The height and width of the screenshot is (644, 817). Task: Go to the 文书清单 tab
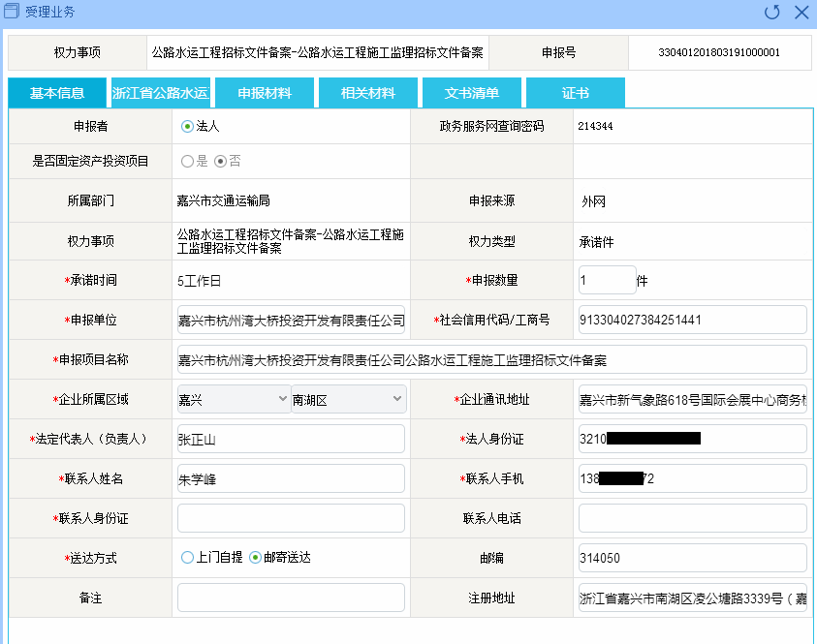(471, 93)
